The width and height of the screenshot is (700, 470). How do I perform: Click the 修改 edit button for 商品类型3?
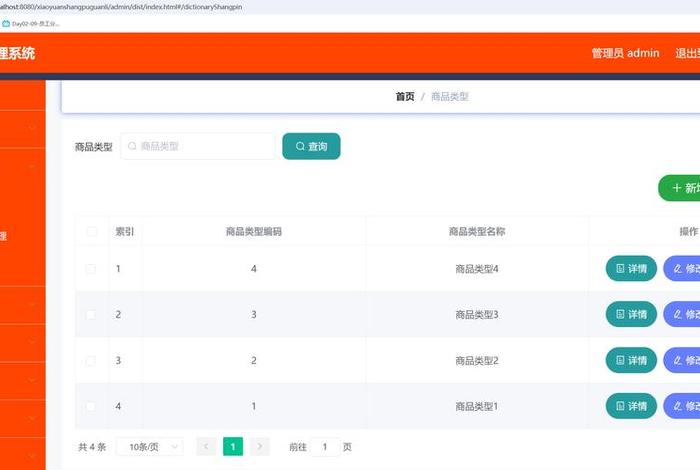[x=682, y=314]
